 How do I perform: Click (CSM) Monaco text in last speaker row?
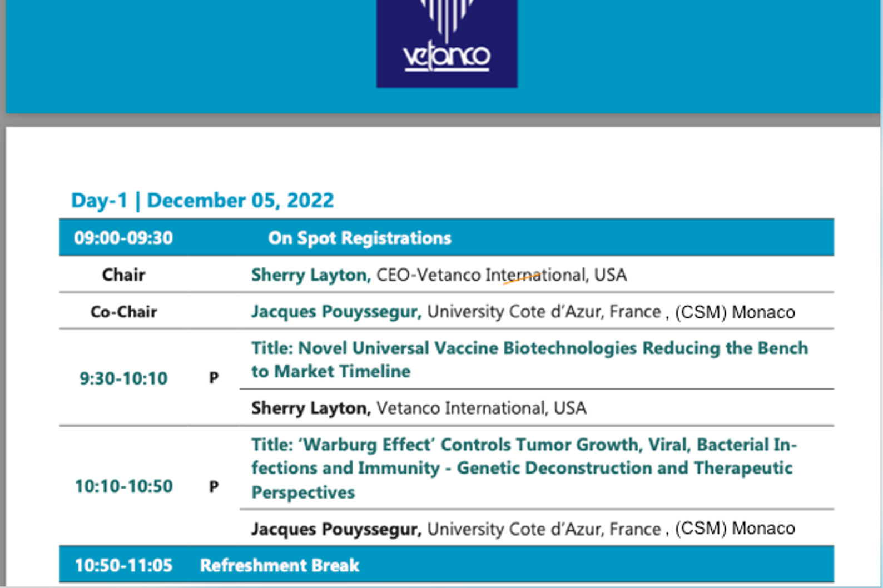tap(735, 528)
